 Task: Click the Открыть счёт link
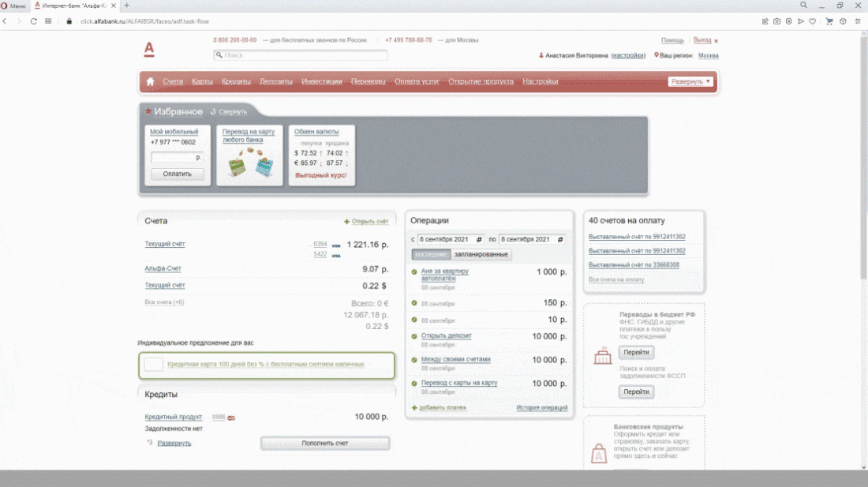[370, 221]
